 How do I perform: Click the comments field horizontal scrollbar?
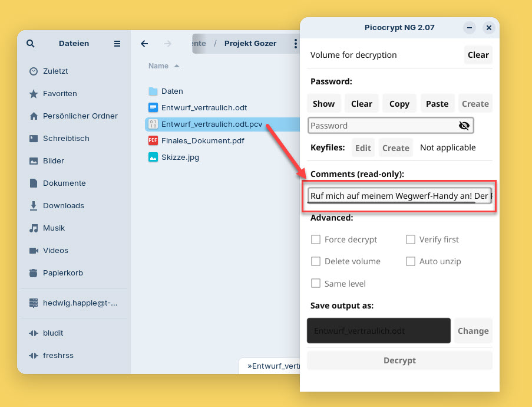(x=391, y=202)
